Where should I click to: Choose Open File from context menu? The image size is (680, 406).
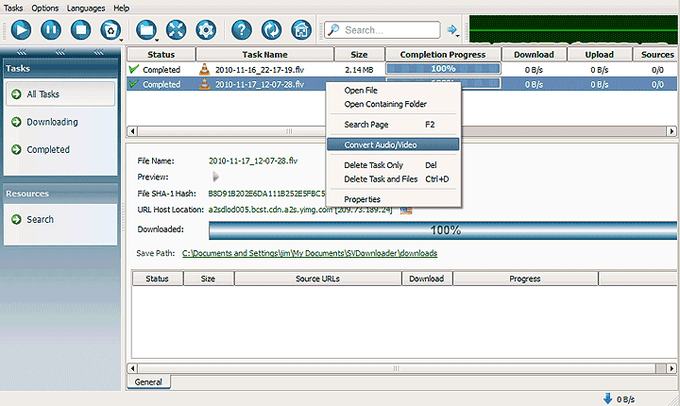pos(361,90)
